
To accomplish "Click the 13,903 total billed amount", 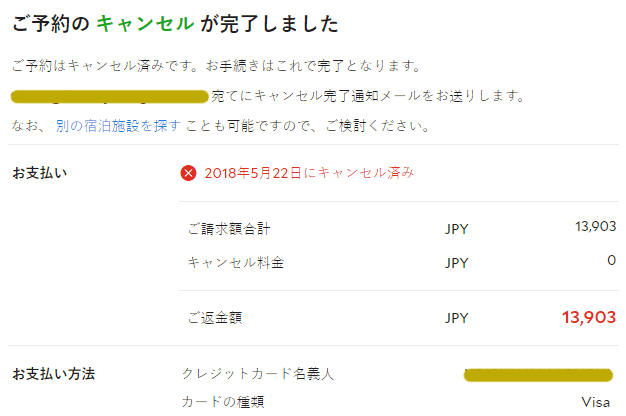I will 596,226.
